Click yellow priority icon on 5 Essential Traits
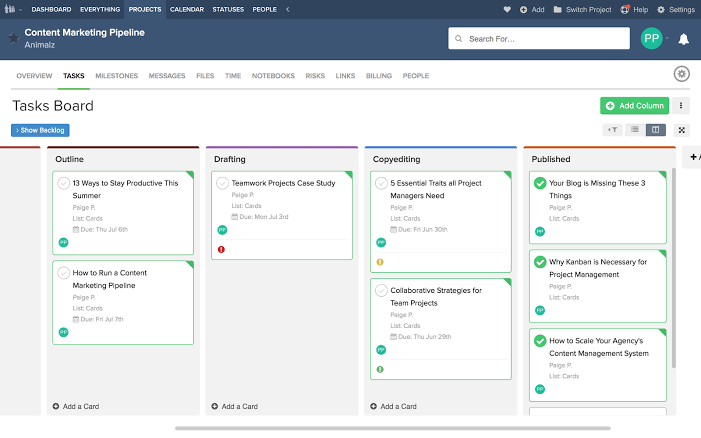701x438 pixels. click(x=380, y=262)
